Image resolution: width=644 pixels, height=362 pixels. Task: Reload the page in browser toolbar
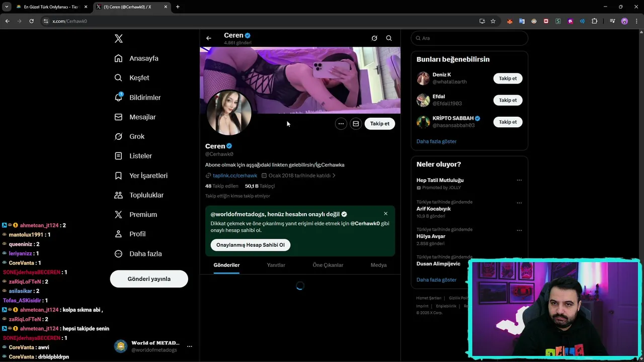[31, 21]
